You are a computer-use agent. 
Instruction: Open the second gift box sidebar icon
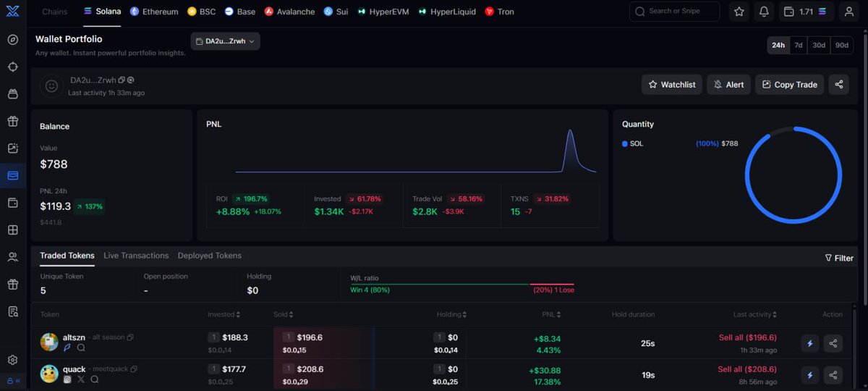(x=13, y=284)
